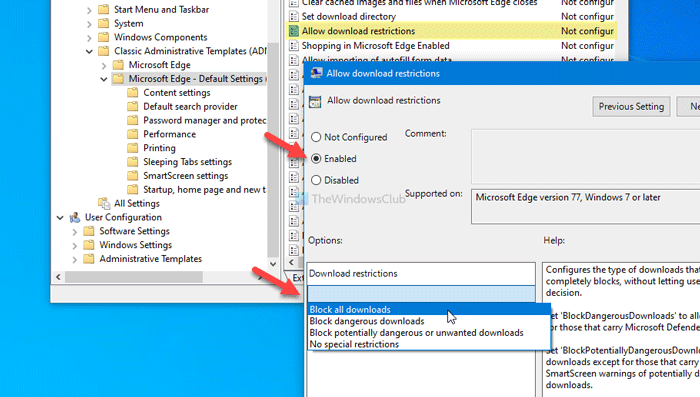Click the Comment text box
Screen dimensions: 700x397
pyautogui.click(x=585, y=156)
